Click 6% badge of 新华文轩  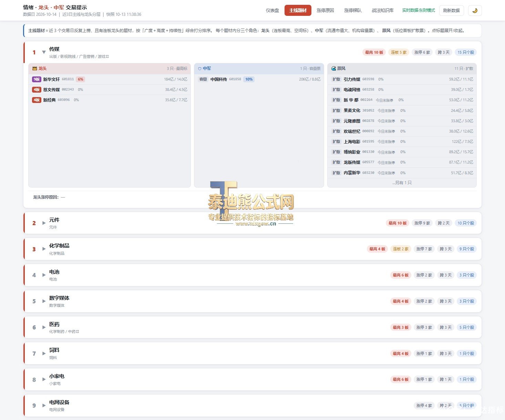coord(80,79)
